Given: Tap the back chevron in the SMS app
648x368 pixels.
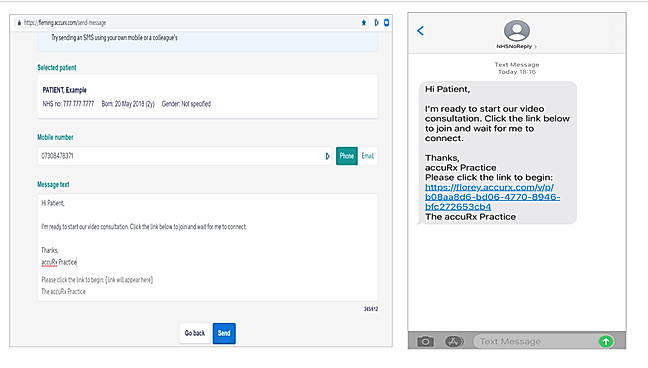Looking at the screenshot, I should (x=420, y=31).
